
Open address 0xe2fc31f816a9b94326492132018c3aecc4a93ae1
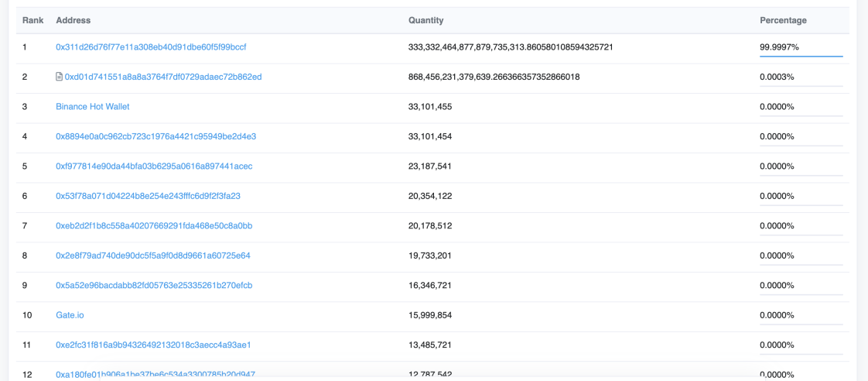153,345
